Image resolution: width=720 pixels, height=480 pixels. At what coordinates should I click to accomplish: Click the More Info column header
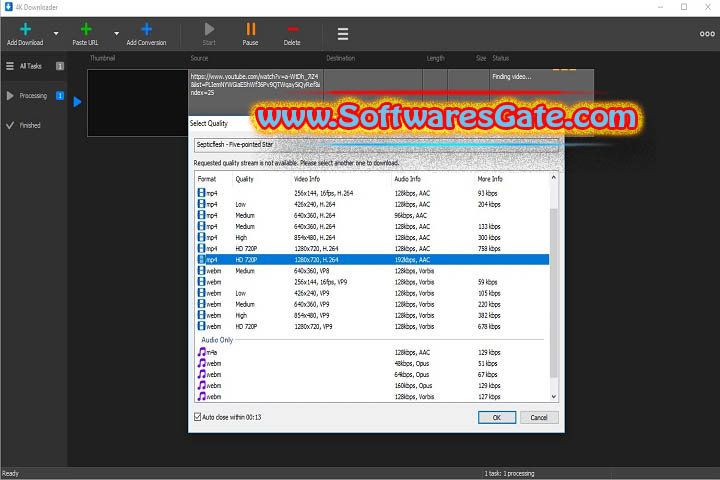coord(490,179)
